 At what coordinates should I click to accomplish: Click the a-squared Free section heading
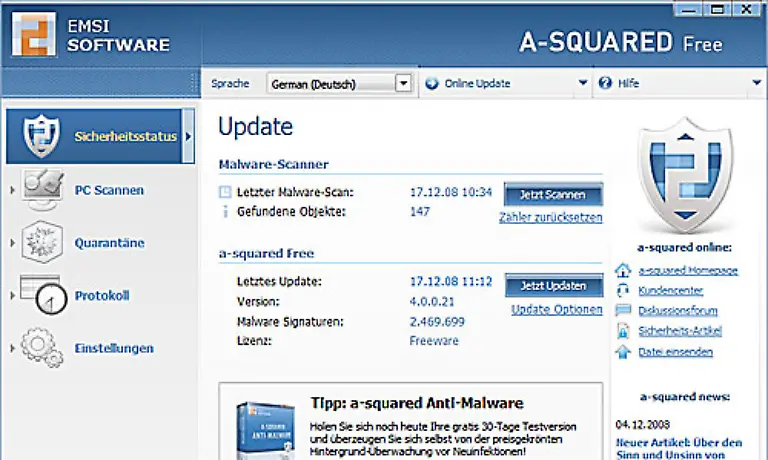pyautogui.click(x=266, y=253)
